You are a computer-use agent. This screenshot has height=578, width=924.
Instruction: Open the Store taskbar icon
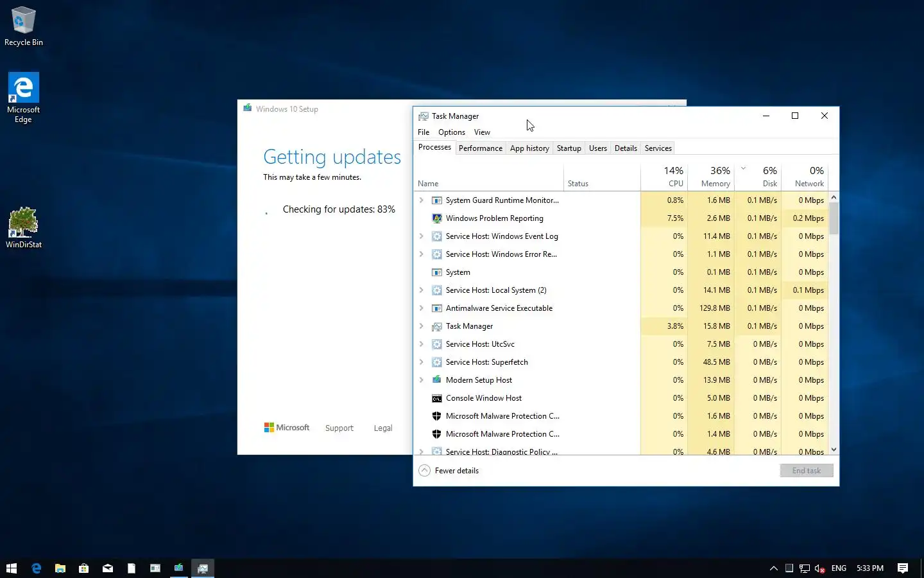click(x=84, y=568)
